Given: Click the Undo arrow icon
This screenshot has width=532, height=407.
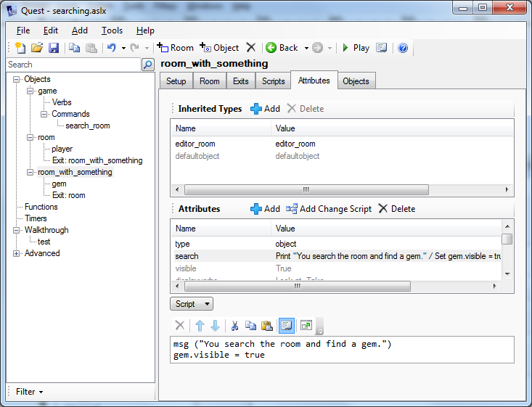Looking at the screenshot, I should 111,48.
